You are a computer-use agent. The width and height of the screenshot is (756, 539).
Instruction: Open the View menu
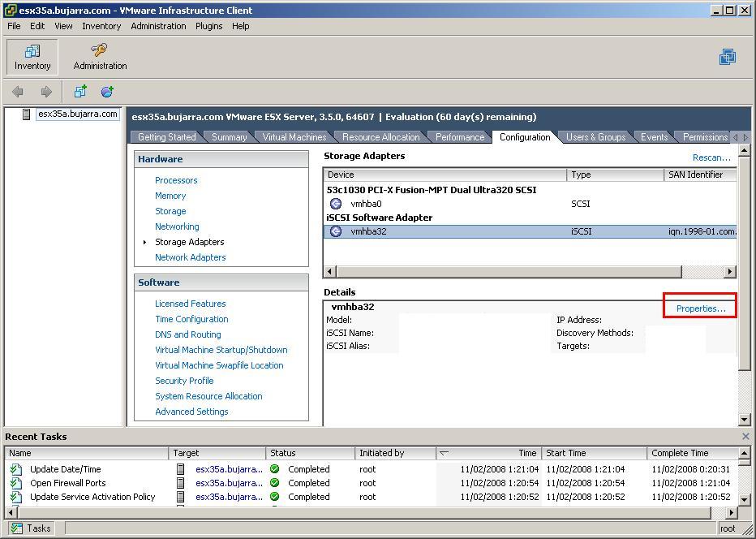coord(63,26)
